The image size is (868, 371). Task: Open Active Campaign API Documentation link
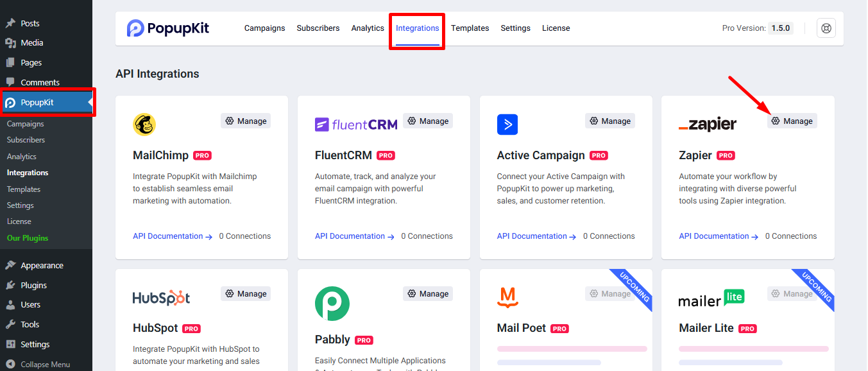[x=536, y=236]
